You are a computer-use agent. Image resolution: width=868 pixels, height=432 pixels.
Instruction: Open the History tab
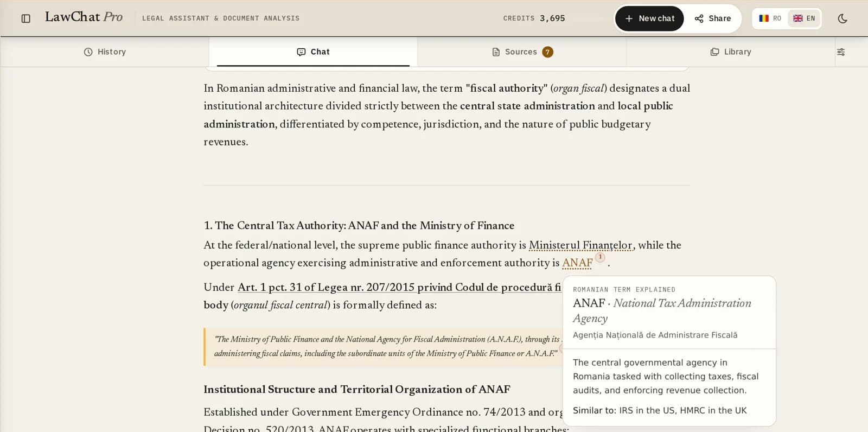[105, 52]
